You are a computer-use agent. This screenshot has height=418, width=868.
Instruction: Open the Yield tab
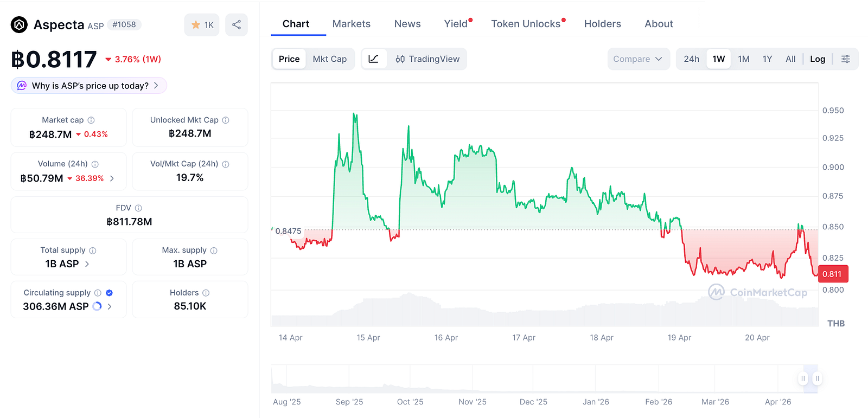pyautogui.click(x=456, y=24)
